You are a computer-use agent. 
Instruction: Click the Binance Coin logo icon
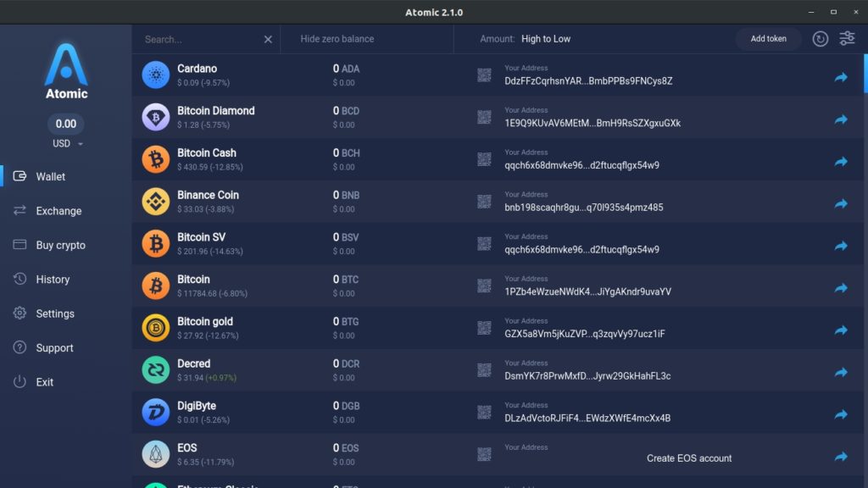click(156, 202)
